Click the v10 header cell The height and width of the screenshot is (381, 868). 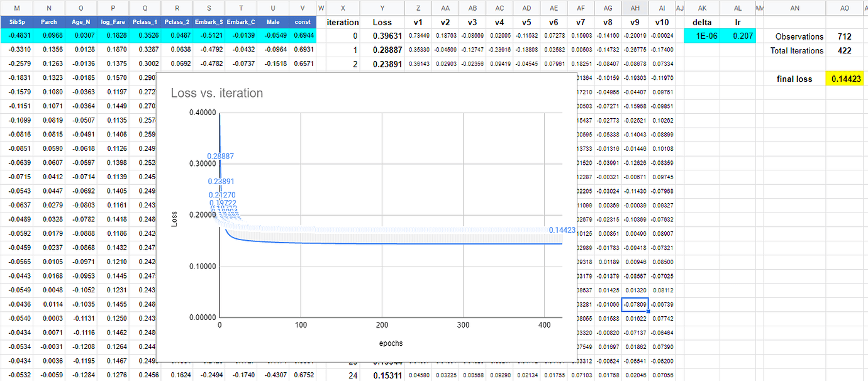click(x=661, y=22)
